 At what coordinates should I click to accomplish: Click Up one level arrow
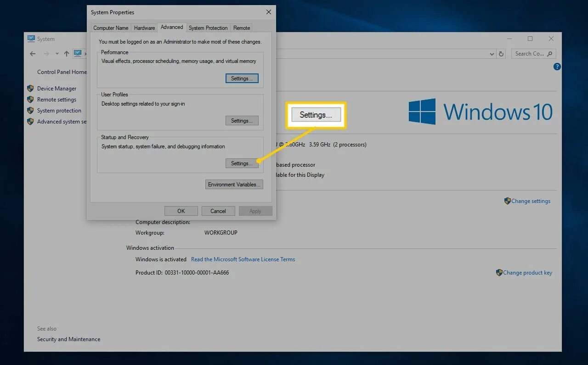click(x=67, y=54)
